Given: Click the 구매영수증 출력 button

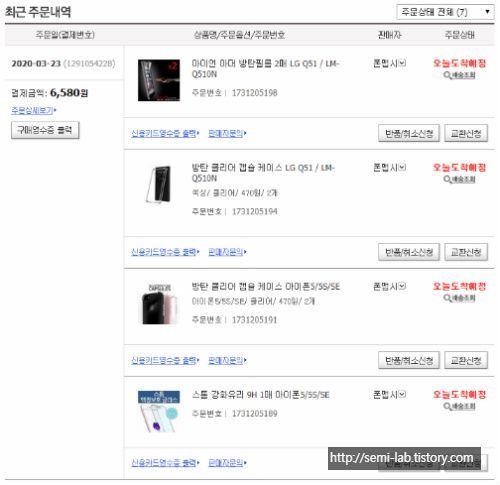Looking at the screenshot, I should 45,130.
